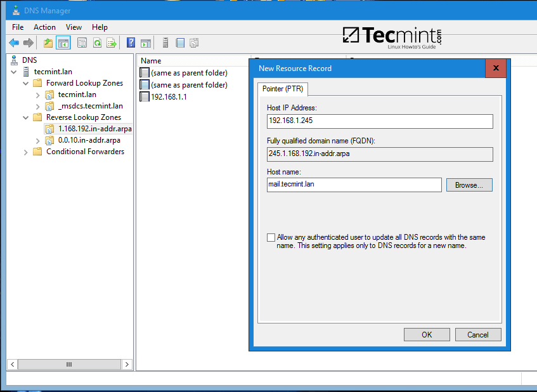
Task: Switch to the Pointer (PTR) tab
Action: pyautogui.click(x=282, y=89)
